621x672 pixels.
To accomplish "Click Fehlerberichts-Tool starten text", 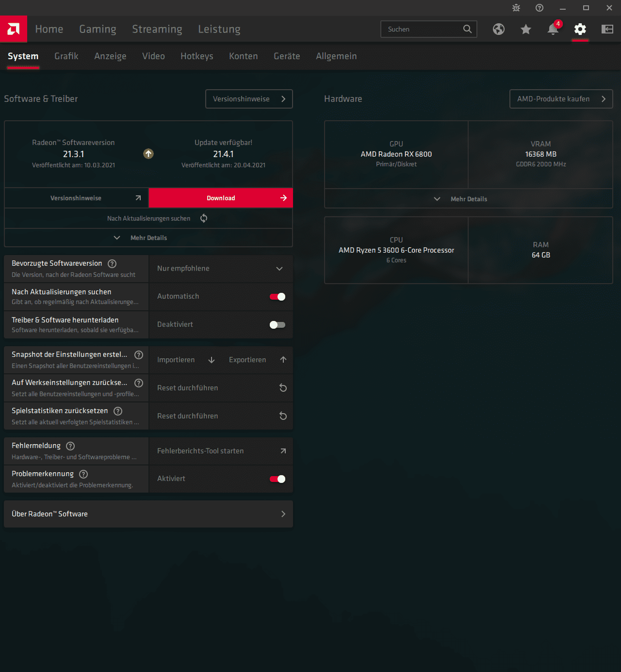I will [x=200, y=451].
